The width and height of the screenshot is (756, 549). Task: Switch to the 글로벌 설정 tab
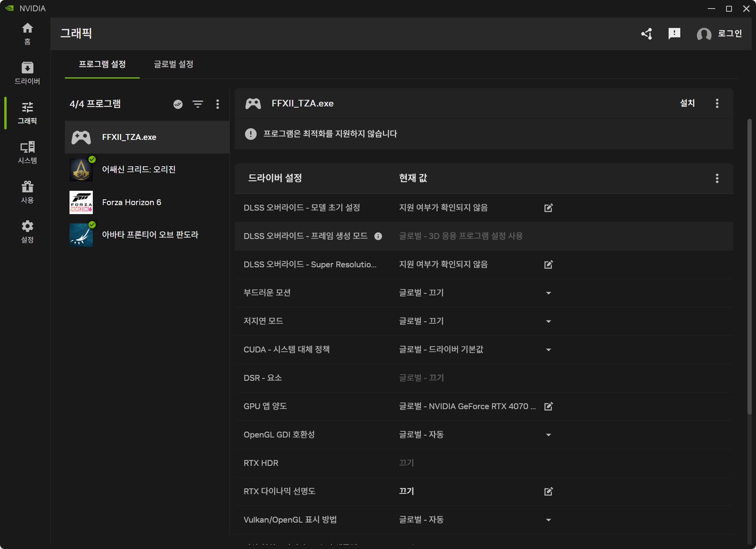pos(174,64)
